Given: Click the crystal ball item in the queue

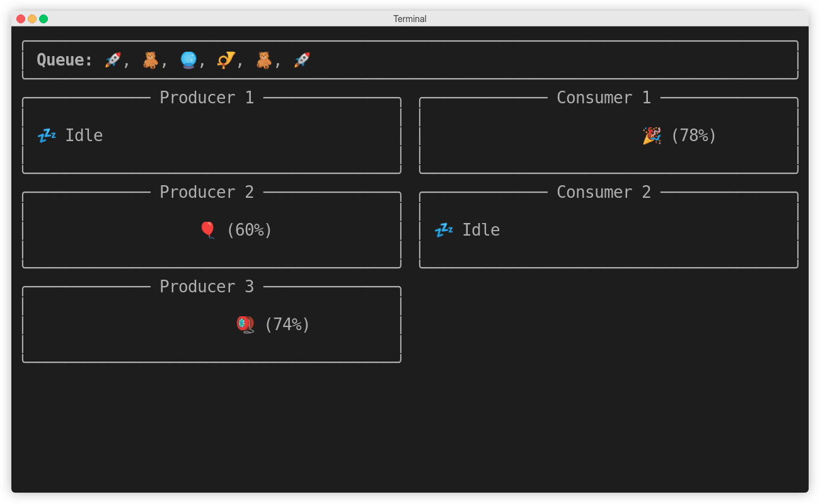Looking at the screenshot, I should [188, 59].
